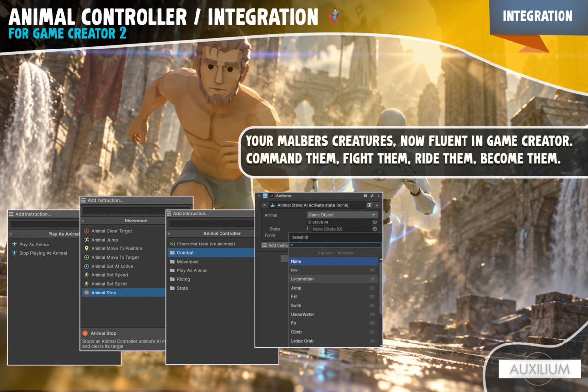The height and width of the screenshot is (392, 588).
Task: Click the green Animal Jump icon
Action: pyautogui.click(x=87, y=240)
